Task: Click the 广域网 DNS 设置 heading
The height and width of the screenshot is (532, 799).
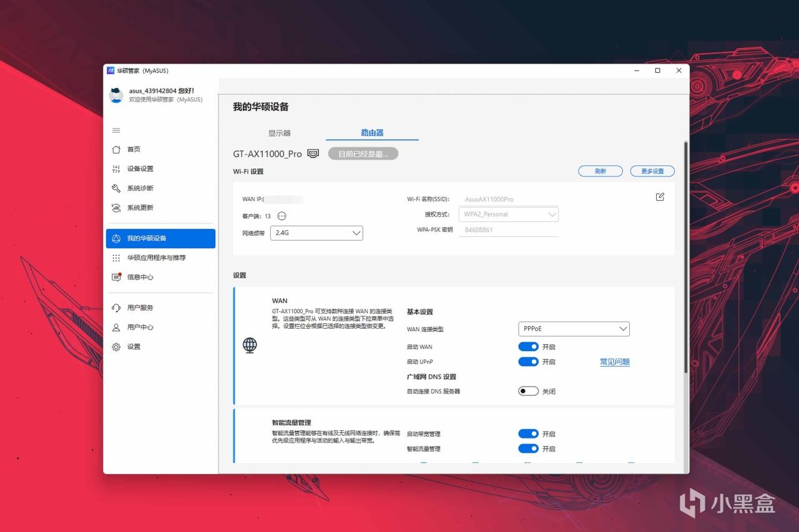Action: (431, 377)
